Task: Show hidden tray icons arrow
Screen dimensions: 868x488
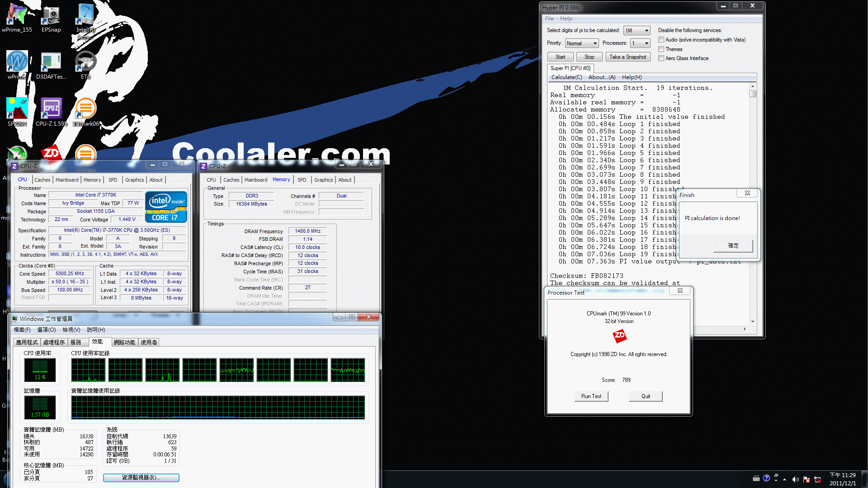Action: (x=784, y=479)
